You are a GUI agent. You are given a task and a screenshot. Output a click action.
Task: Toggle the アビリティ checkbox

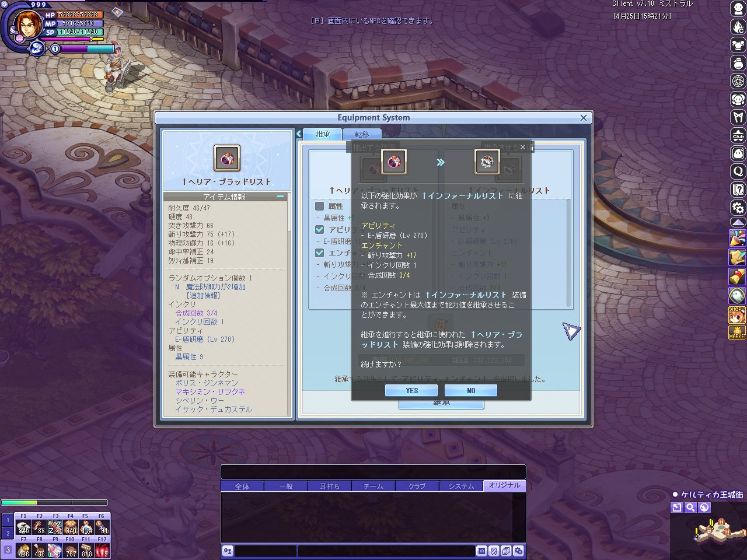click(319, 229)
